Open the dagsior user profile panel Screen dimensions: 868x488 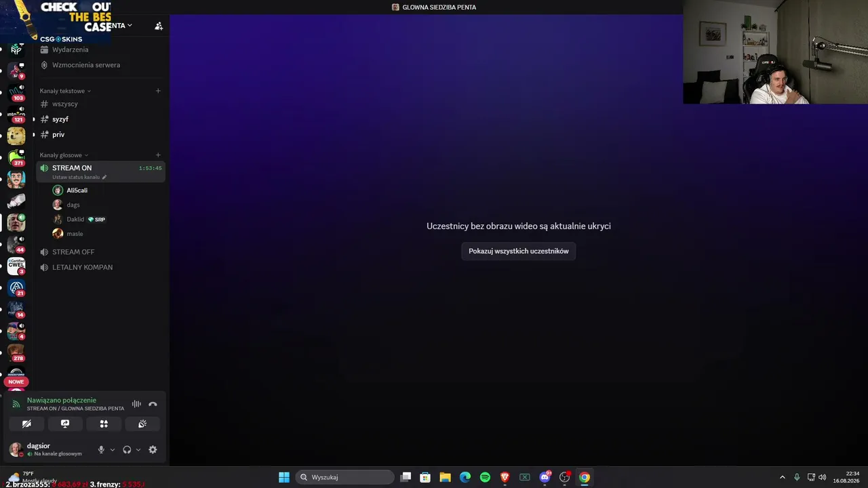[x=45, y=449]
